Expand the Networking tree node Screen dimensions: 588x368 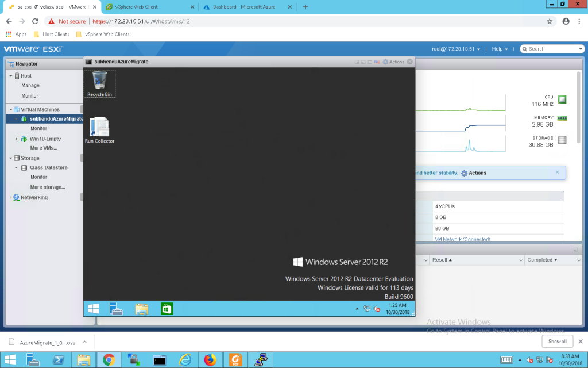coord(11,198)
